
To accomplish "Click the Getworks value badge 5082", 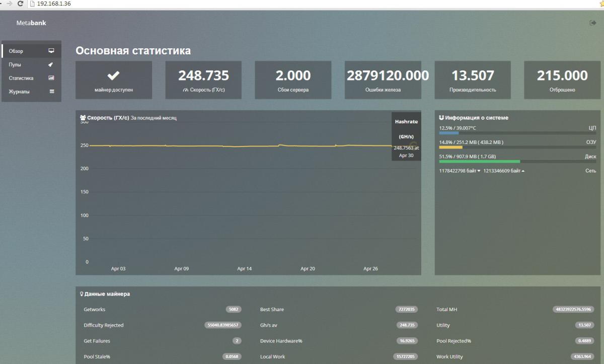I will [233, 310].
